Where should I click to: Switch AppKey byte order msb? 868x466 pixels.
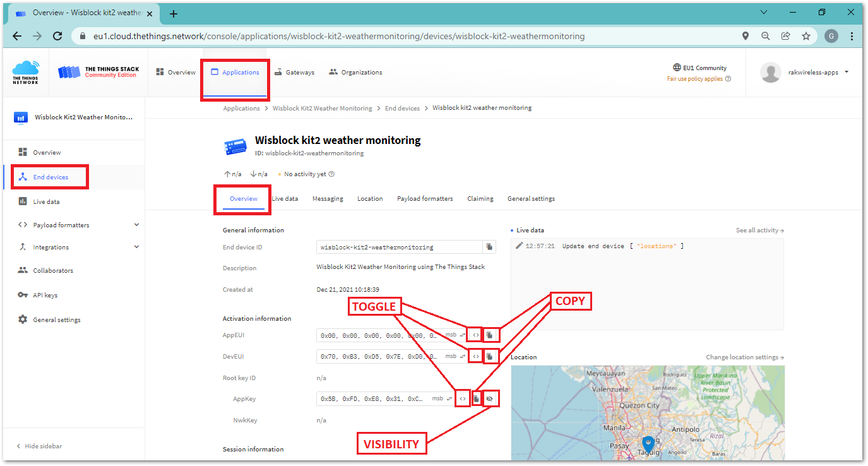coord(441,399)
